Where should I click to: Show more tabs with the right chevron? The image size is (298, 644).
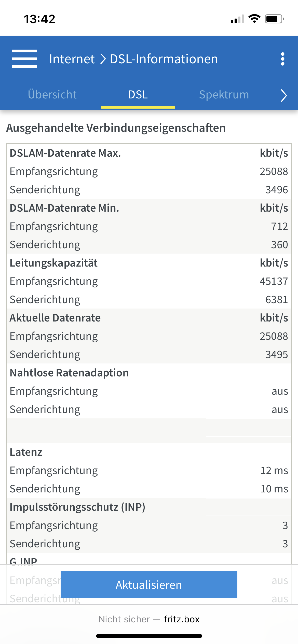point(284,95)
